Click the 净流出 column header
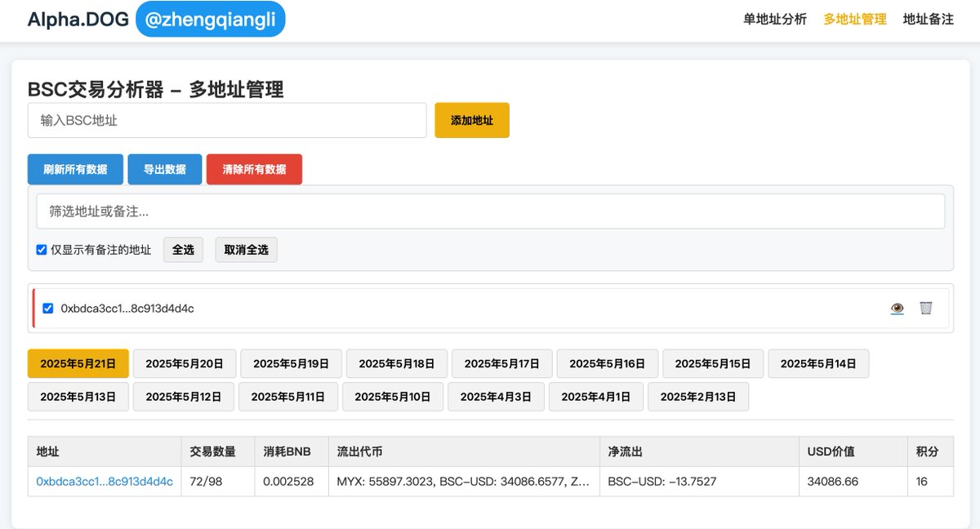 699,451
